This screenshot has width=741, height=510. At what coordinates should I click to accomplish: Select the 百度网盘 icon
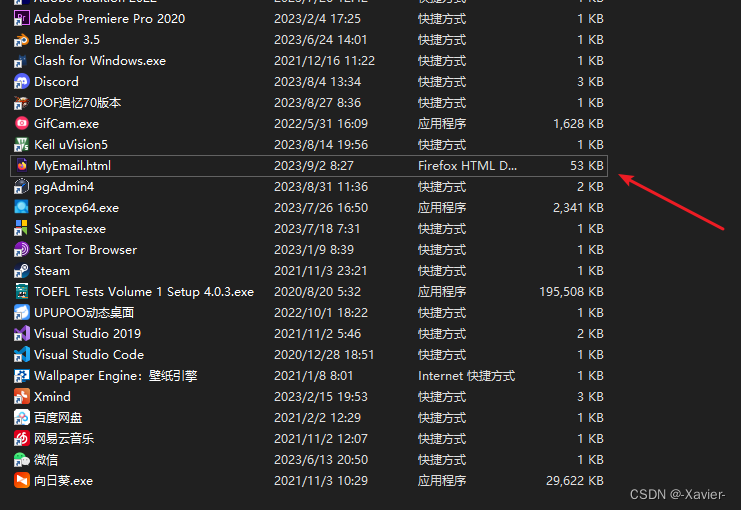tap(21, 418)
